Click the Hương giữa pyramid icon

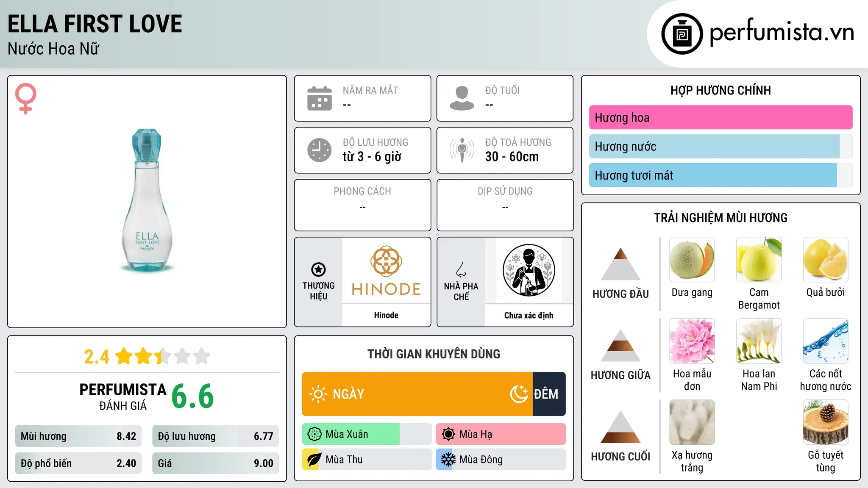pyautogui.click(x=620, y=345)
